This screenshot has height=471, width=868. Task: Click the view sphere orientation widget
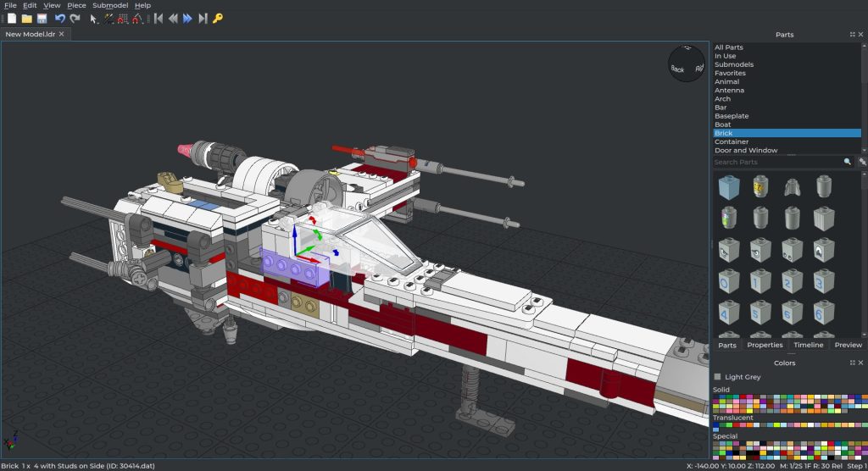click(x=687, y=63)
